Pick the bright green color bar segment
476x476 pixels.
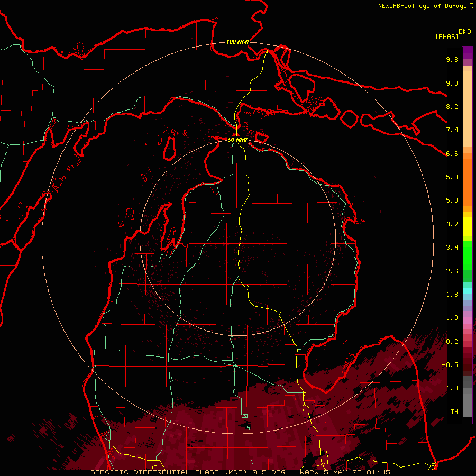point(467,255)
